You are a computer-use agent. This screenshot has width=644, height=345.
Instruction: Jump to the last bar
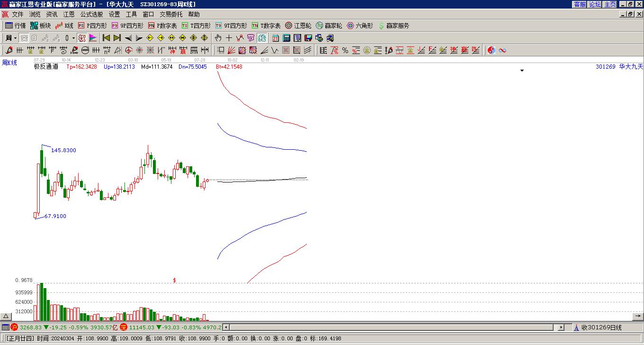(117, 38)
